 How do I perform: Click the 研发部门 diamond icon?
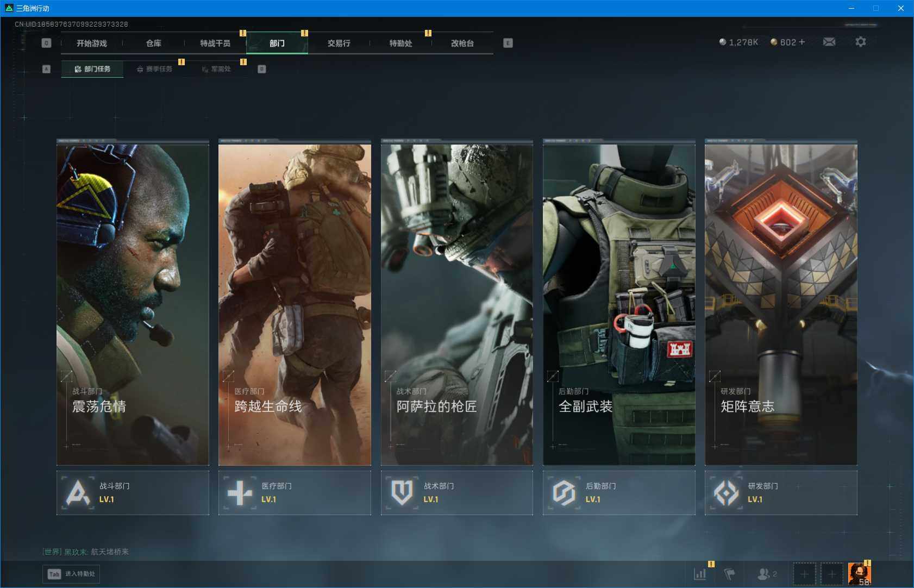[x=726, y=493]
